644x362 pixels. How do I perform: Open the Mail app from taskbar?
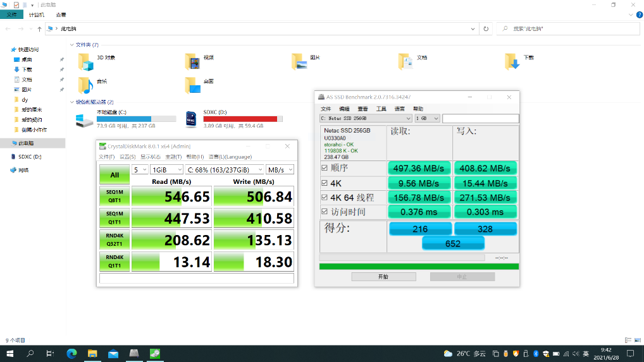113,354
